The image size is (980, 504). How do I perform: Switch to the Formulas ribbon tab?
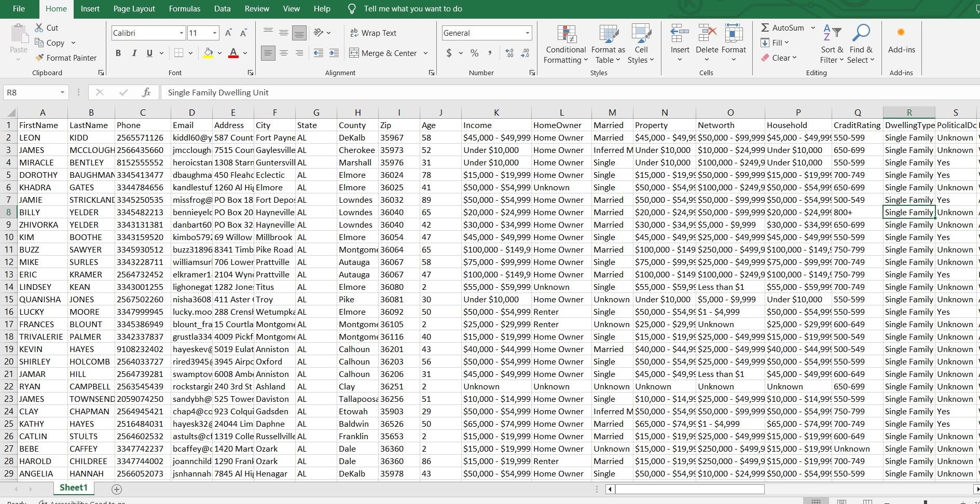pos(184,9)
